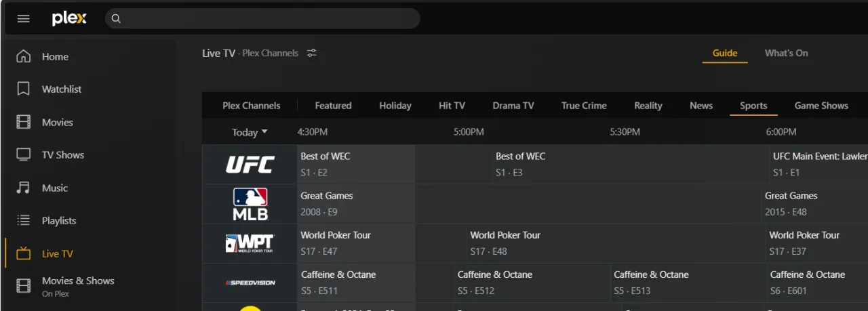
Task: Click the Live TV page heading
Action: pyautogui.click(x=218, y=53)
